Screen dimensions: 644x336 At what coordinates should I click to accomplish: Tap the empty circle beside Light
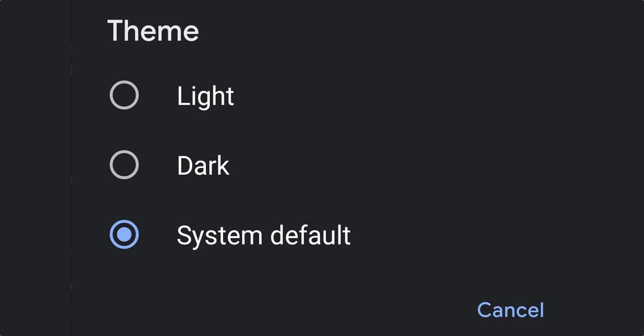click(x=124, y=95)
